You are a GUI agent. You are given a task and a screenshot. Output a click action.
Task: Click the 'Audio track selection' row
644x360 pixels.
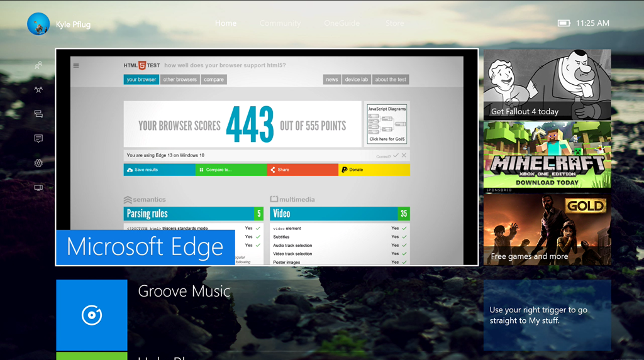point(340,245)
